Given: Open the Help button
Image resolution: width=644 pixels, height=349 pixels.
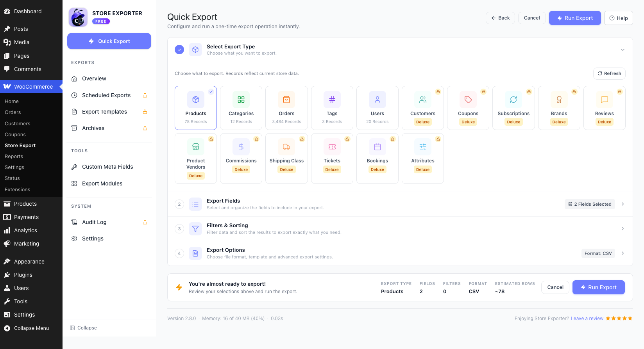Looking at the screenshot, I should (618, 18).
